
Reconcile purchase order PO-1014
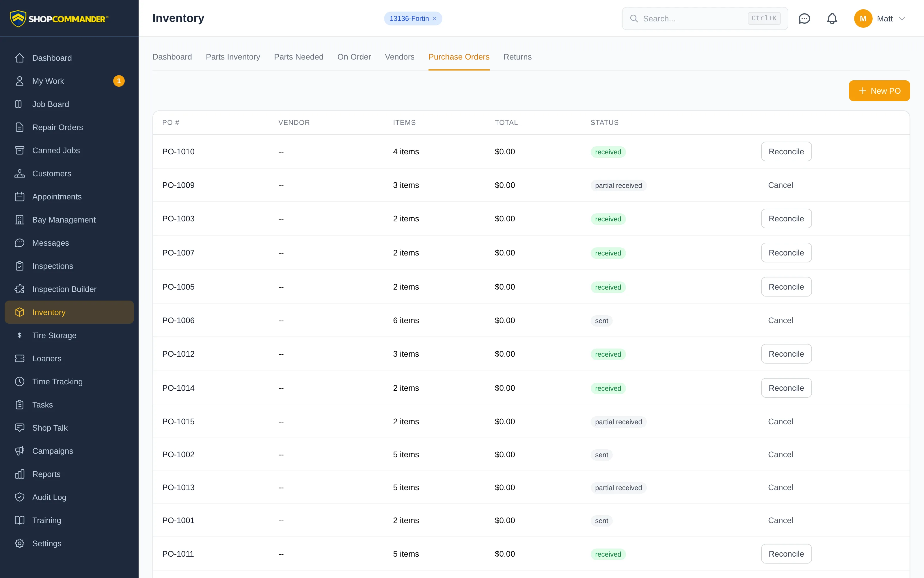click(786, 388)
